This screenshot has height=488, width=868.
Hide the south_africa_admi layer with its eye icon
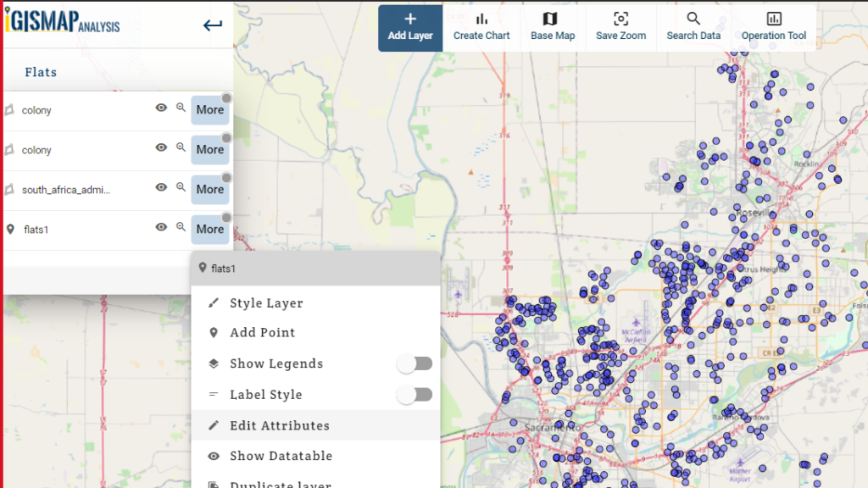(160, 188)
